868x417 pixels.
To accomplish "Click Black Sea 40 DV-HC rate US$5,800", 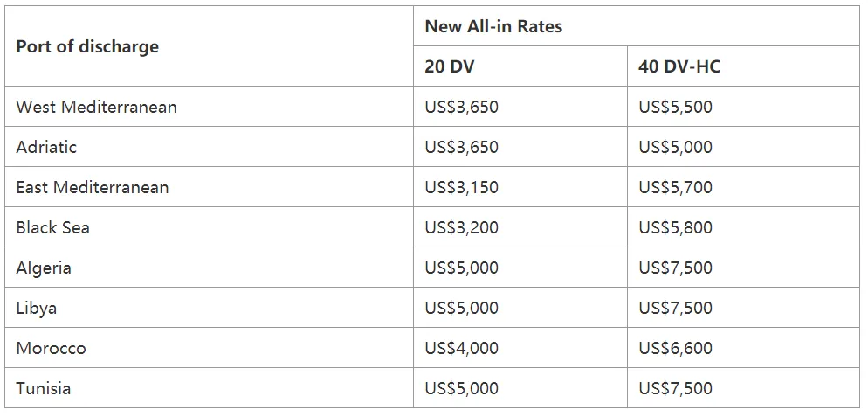I will click(x=675, y=227).
